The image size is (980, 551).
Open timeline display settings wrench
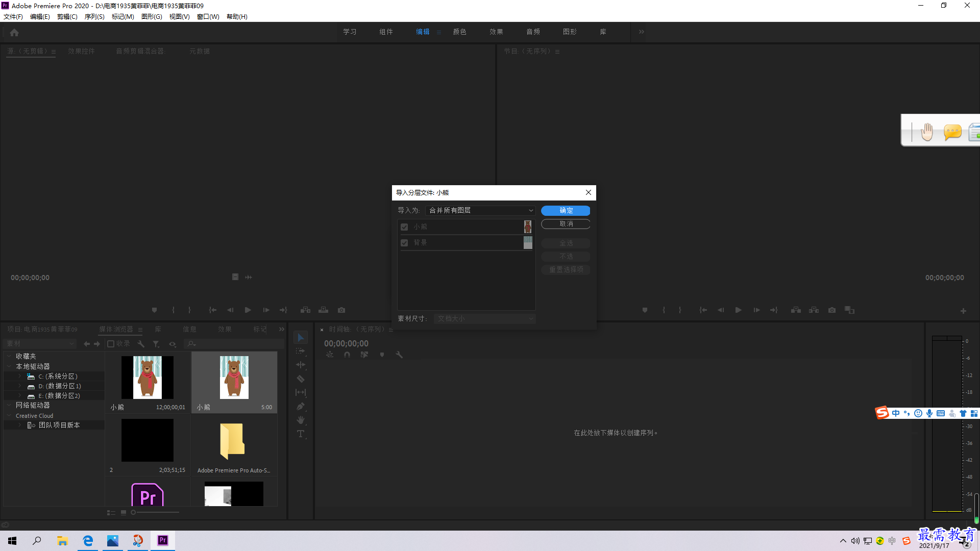pos(399,355)
